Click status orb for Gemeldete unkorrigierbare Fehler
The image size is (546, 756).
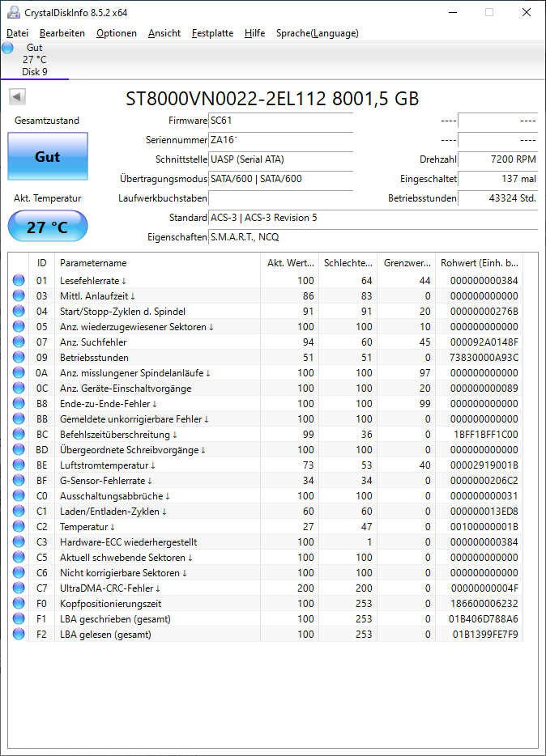point(19,419)
